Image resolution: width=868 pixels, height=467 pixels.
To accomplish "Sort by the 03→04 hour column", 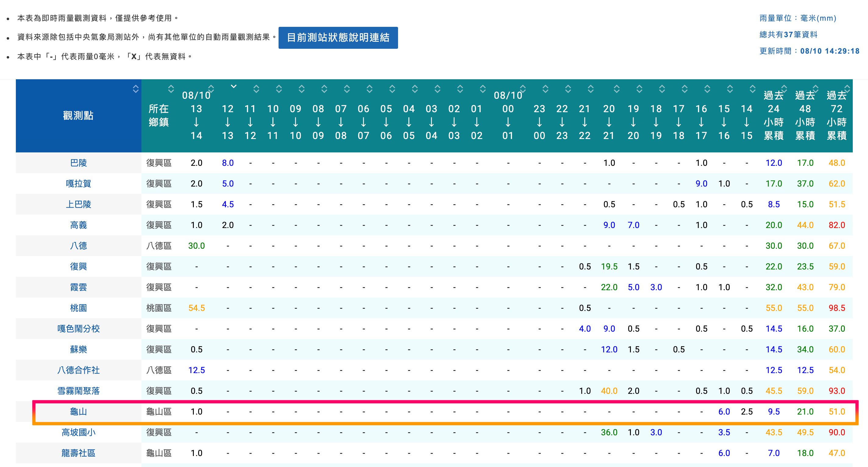I will [437, 89].
